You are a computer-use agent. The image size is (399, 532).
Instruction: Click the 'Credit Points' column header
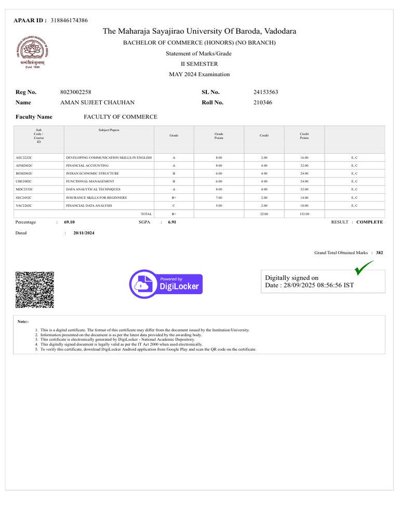coord(304,136)
